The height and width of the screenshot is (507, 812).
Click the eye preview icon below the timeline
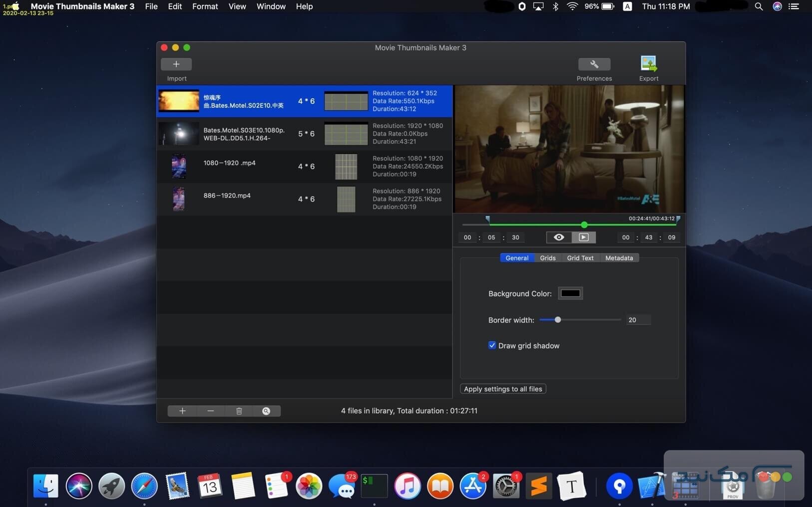[558, 237]
